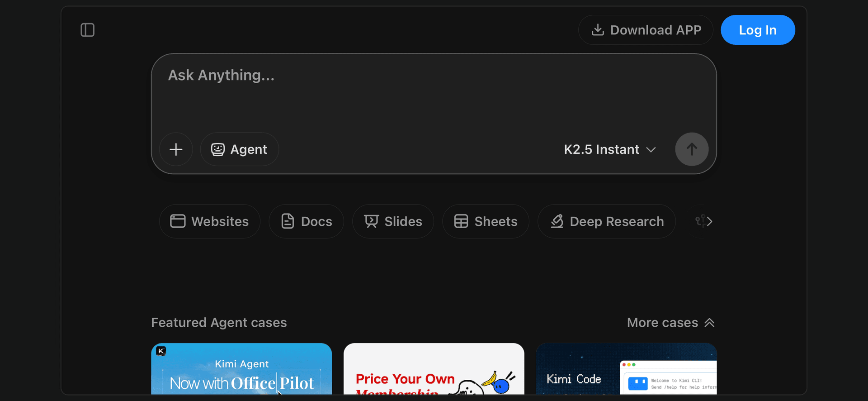This screenshot has height=401, width=868.
Task: Click the send arrow icon
Action: point(691,149)
